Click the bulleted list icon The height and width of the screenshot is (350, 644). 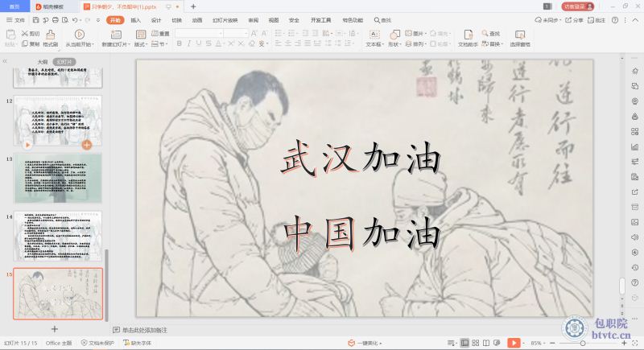(279, 33)
